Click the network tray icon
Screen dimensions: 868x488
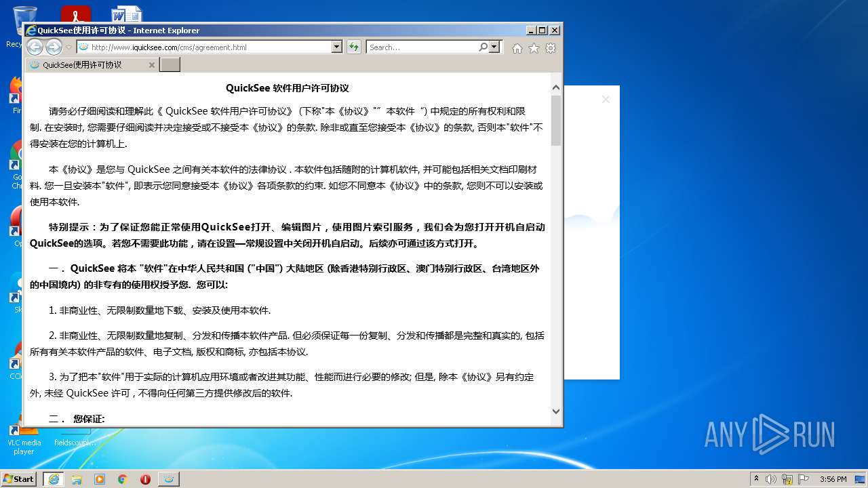tap(787, 479)
